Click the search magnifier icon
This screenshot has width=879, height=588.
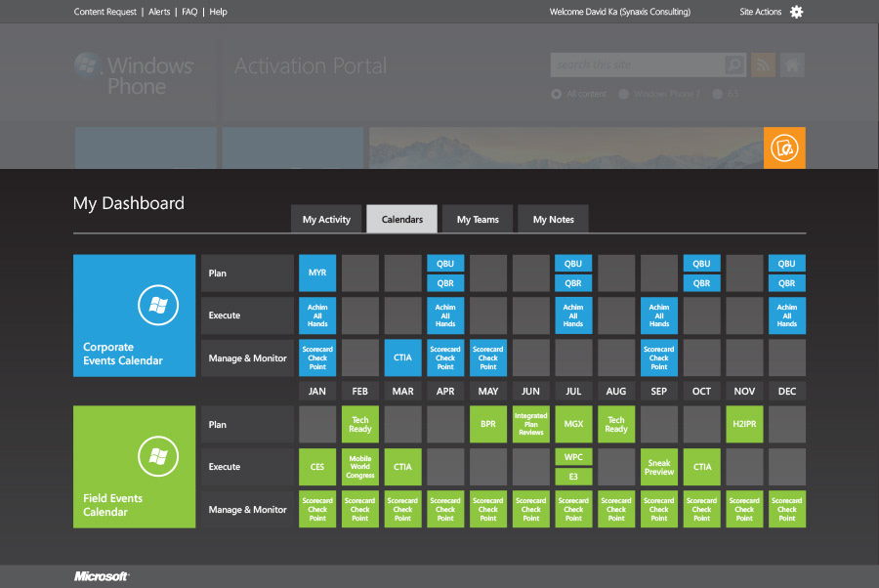(x=734, y=65)
